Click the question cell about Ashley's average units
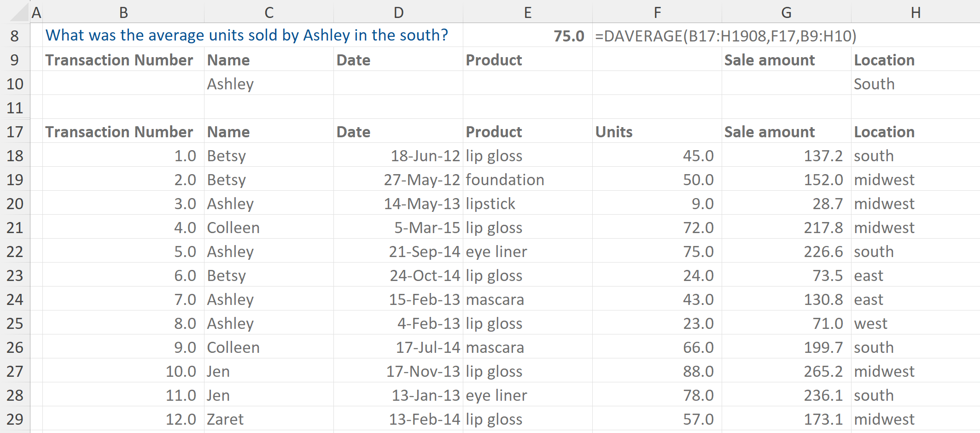Screen dimensions: 980x433 pos(247,35)
